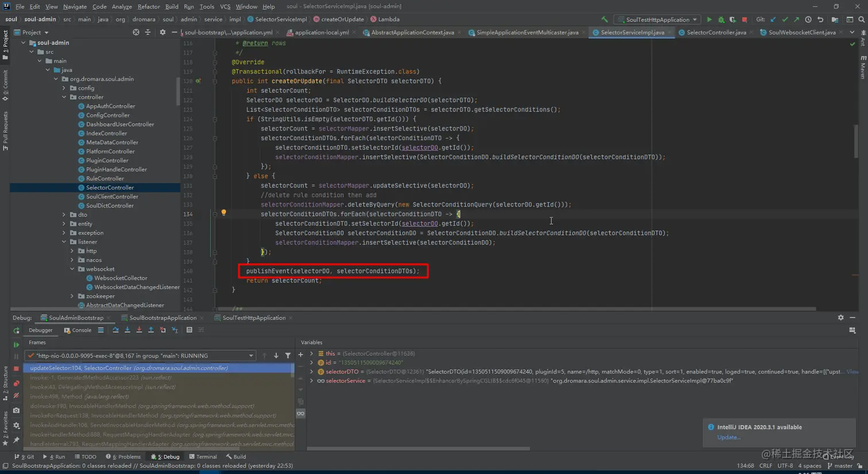Screen dimensions: 868x474
Task: Click the Git update project arrow
Action: (773, 20)
